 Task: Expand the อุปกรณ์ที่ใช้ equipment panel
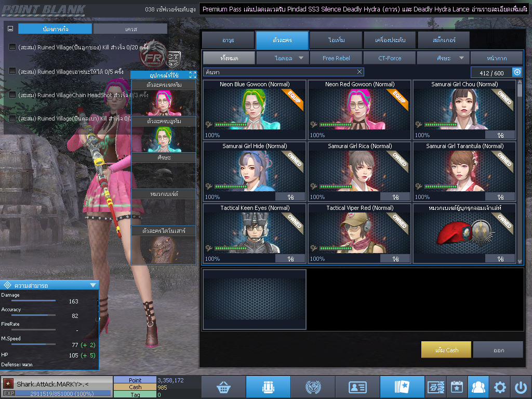tap(193, 75)
